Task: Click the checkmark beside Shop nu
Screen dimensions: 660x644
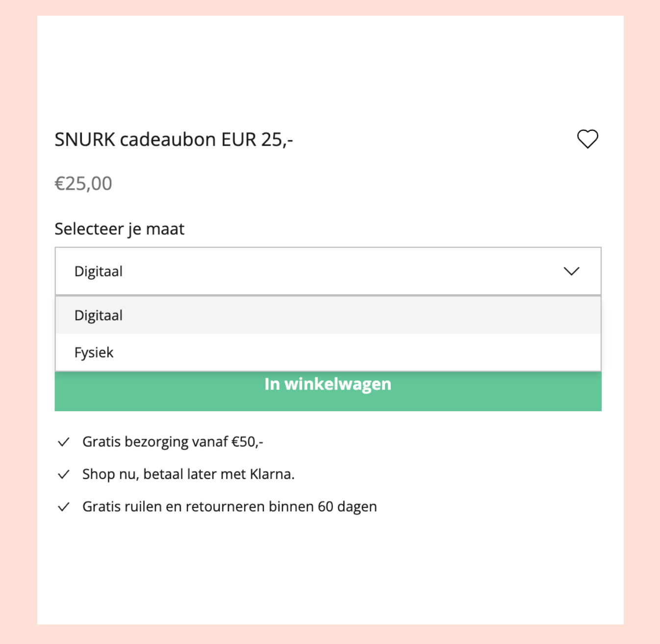Action: click(x=64, y=474)
